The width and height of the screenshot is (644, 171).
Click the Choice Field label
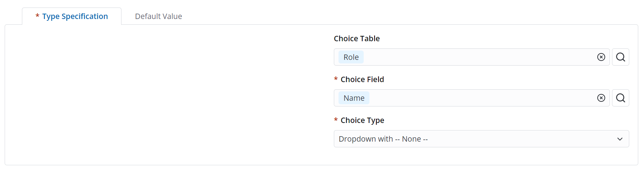pyautogui.click(x=362, y=80)
